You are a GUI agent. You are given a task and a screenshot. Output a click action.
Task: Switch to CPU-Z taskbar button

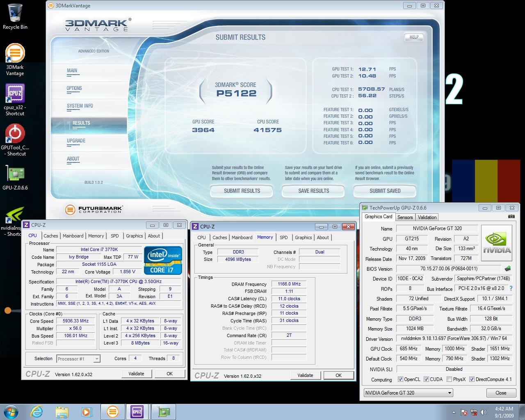(137, 411)
